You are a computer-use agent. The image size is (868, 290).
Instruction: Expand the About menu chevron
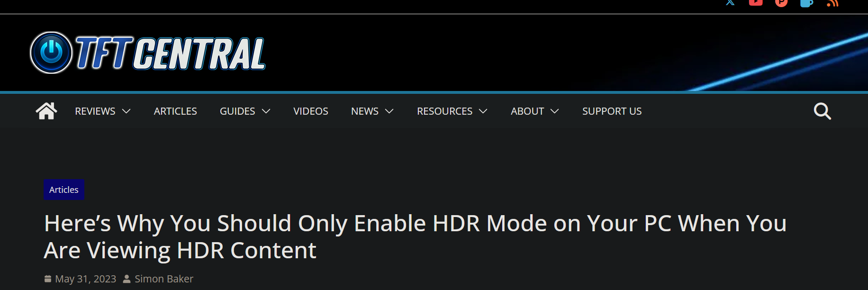(x=555, y=111)
